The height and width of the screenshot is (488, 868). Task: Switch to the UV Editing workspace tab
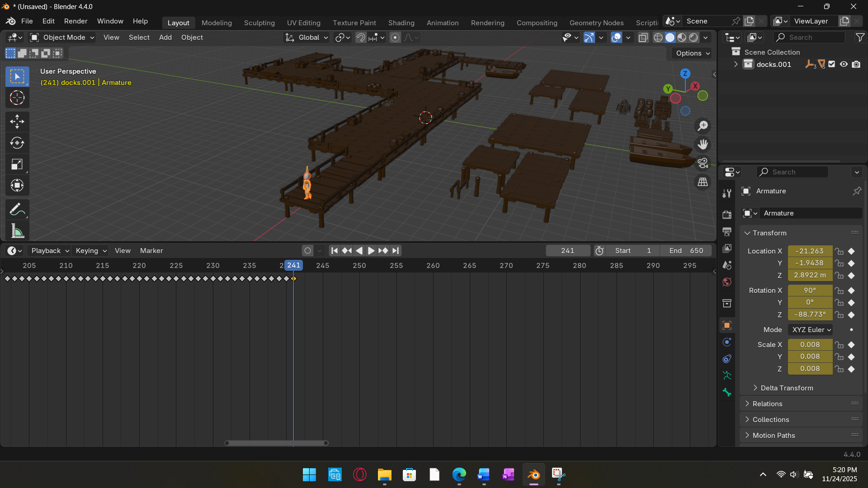(x=303, y=23)
